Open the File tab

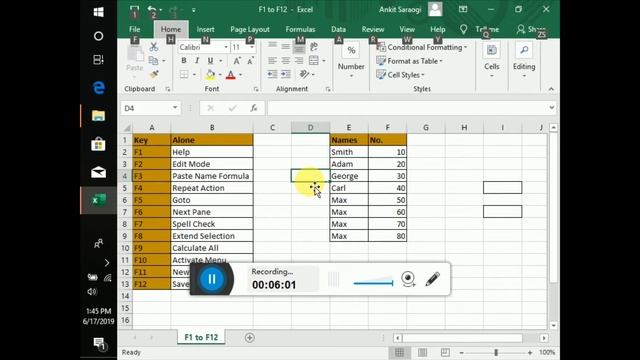(x=135, y=29)
